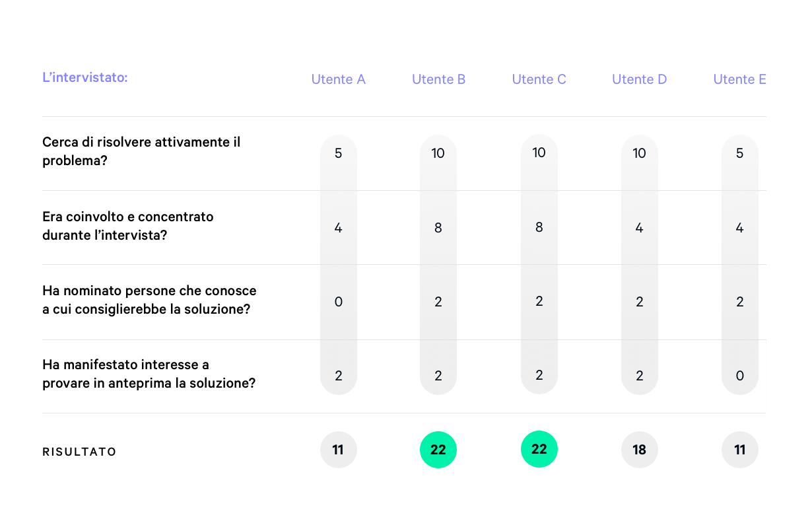
Task: Click the L'intervistato heading label
Action: pyautogui.click(x=85, y=78)
